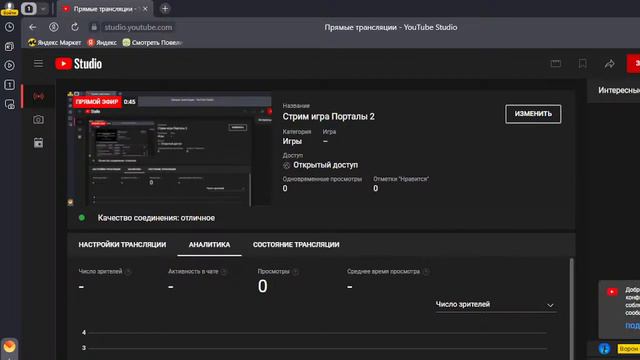Click the address bar studio.youtube.com

[x=138, y=27]
